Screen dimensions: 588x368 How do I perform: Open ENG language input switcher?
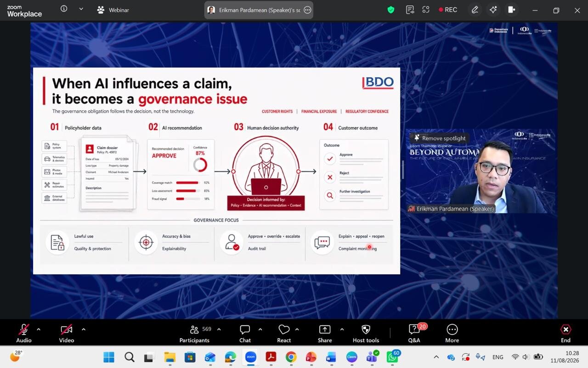(498, 357)
